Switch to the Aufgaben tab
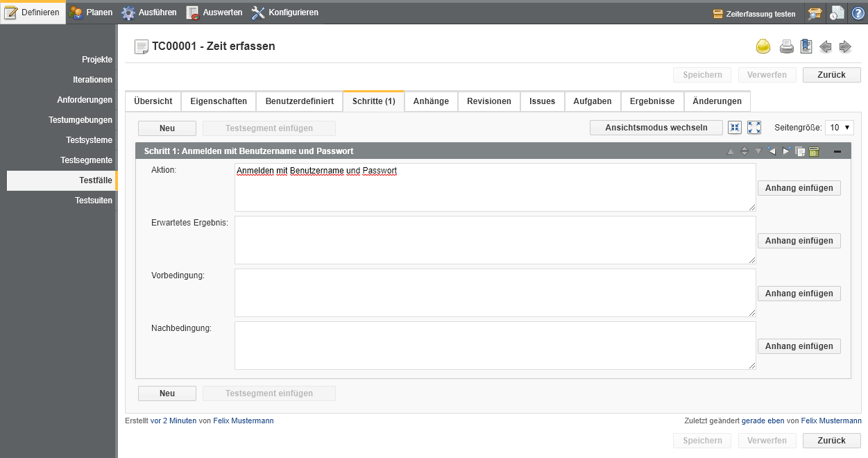The height and width of the screenshot is (458, 868). pyautogui.click(x=593, y=101)
